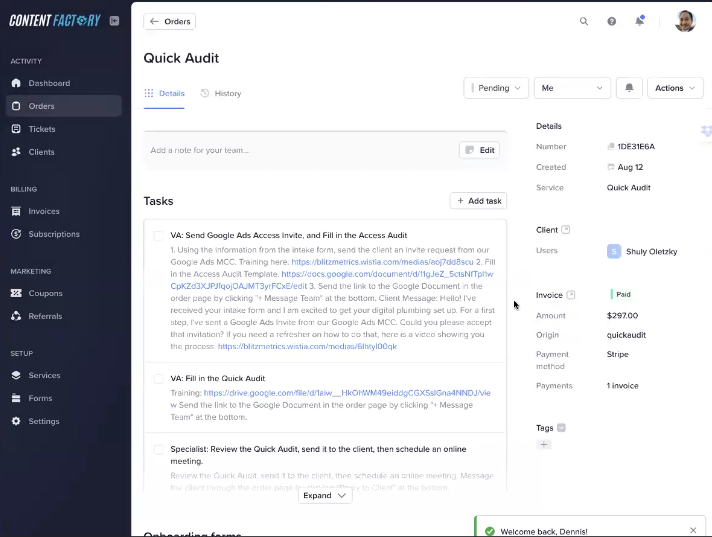
Task: Check the Send Google Ads Access Invite task
Action: pos(158,236)
